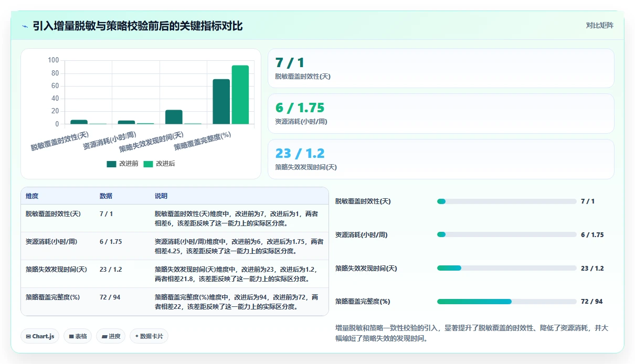The image size is (635, 364).
Task: Click the 表格 tag chip
Action: click(x=78, y=336)
